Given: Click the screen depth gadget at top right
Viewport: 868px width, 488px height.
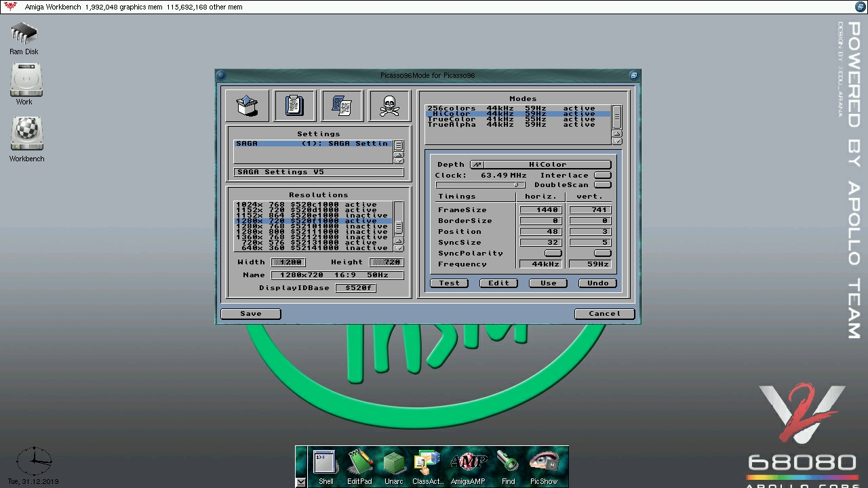Looking at the screenshot, I should tap(860, 6).
